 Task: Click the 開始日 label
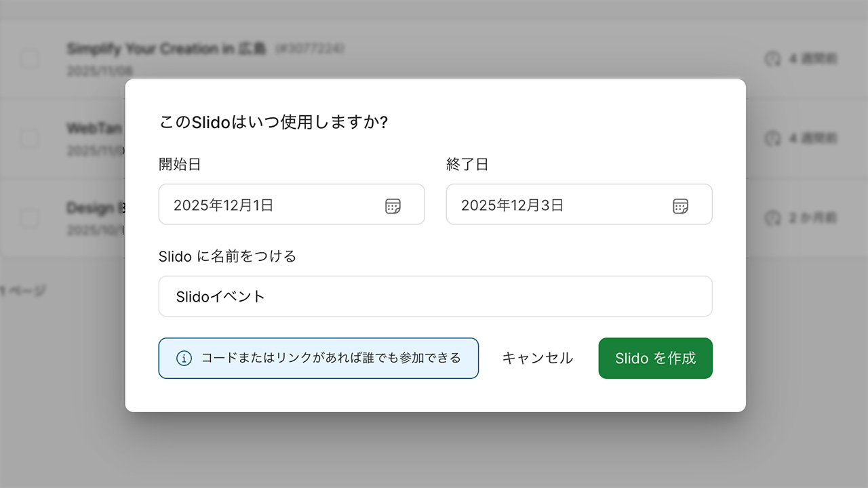click(180, 164)
